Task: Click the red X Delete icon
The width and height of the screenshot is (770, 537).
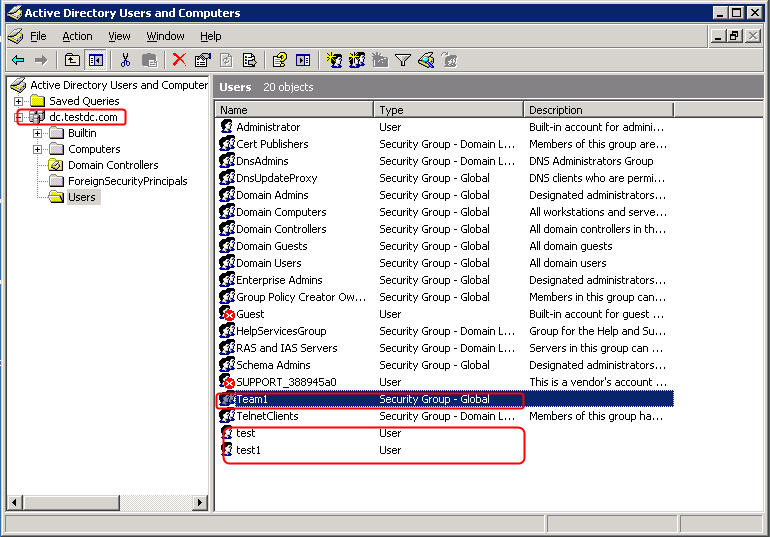Action: 179,60
